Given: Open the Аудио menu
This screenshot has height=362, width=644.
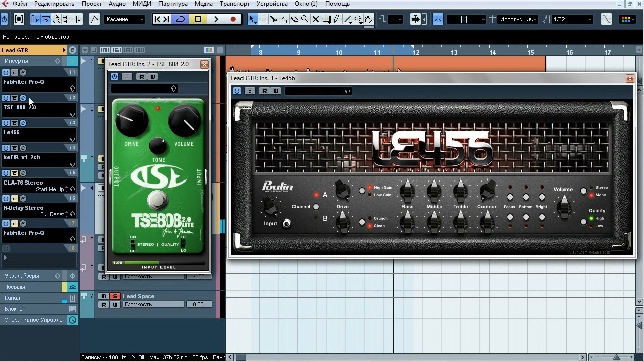Looking at the screenshot, I should click(x=117, y=4).
